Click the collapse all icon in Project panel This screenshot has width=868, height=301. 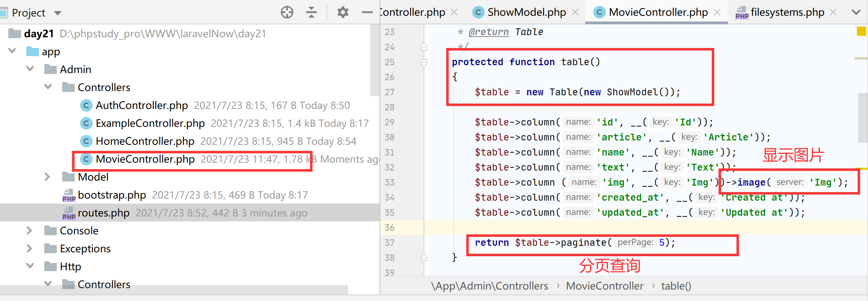click(x=311, y=13)
